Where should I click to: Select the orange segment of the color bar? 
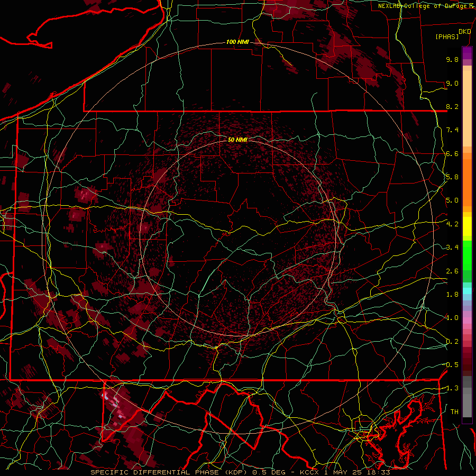pos(467,182)
